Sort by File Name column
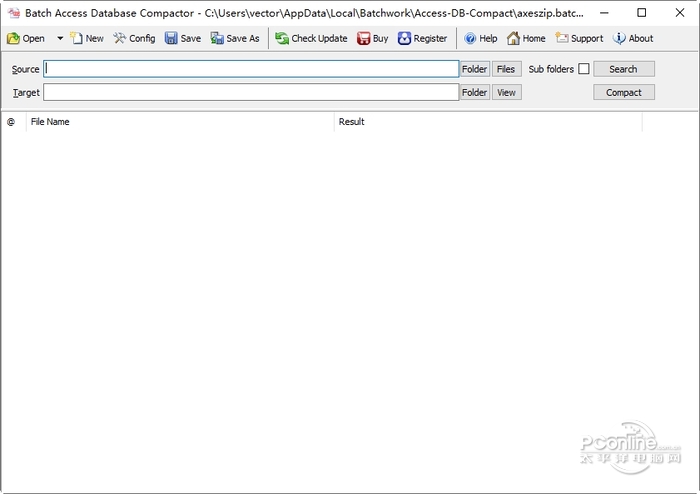Image resolution: width=700 pixels, height=494 pixels. [x=180, y=122]
